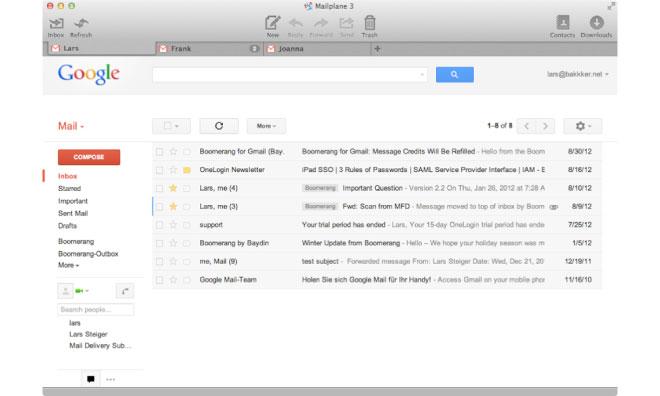Select the Lars, me (4) checkbox
Viewport: 660px width, 396px height.
[x=159, y=188]
